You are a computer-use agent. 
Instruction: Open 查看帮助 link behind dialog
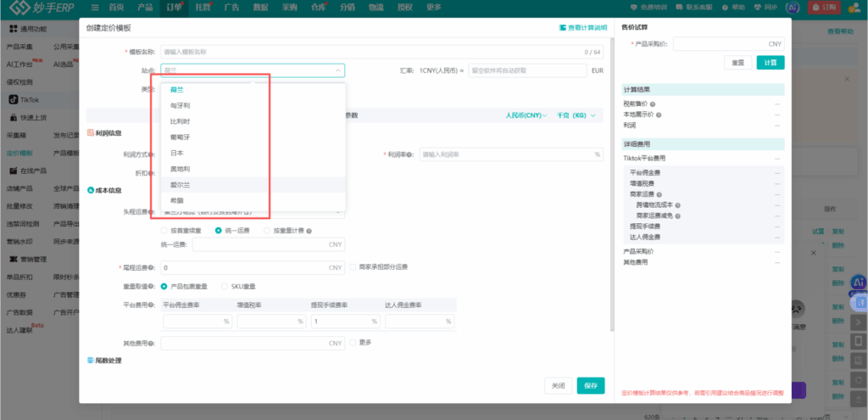click(840, 31)
